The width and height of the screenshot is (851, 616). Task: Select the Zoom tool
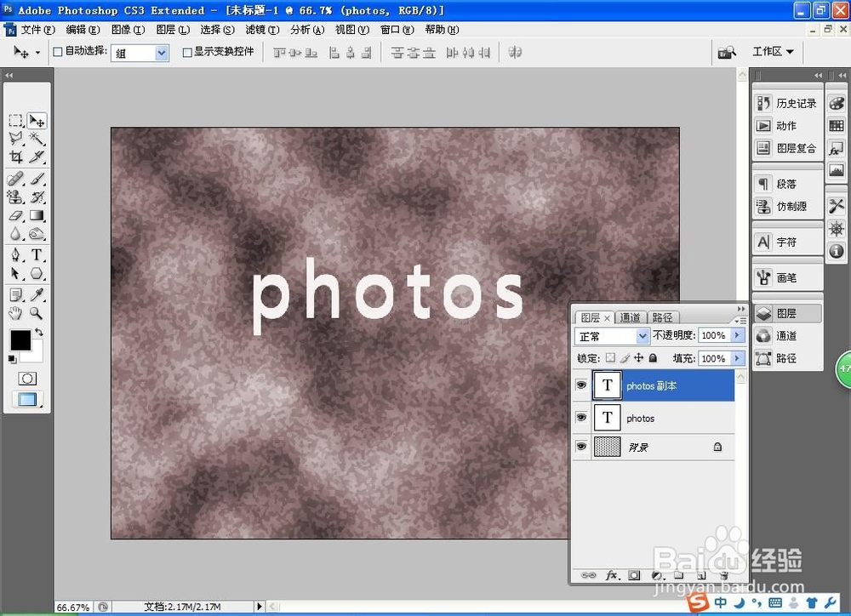37,313
